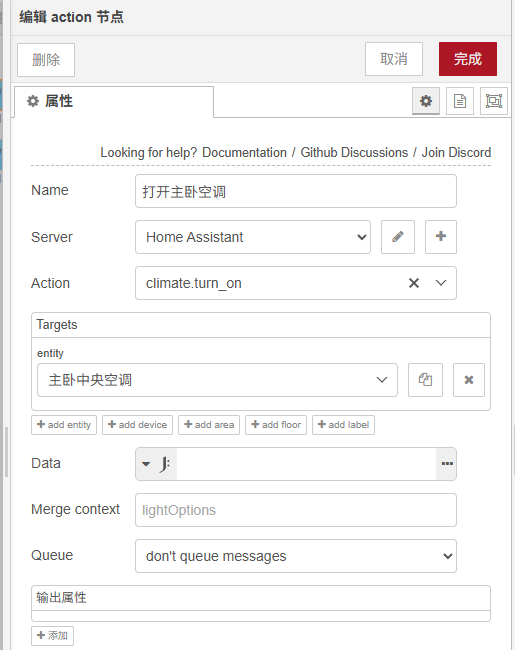515x650 pixels.
Task: Open node description document icon
Action: click(x=460, y=101)
